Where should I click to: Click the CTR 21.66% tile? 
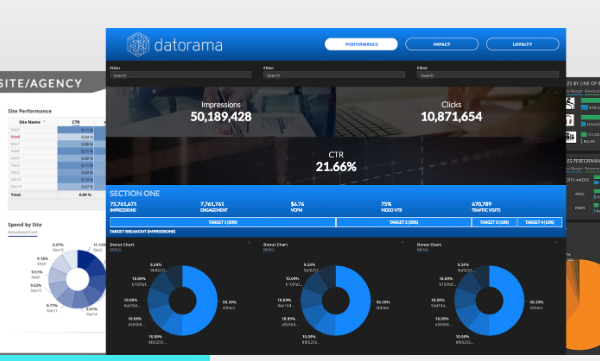(x=336, y=161)
